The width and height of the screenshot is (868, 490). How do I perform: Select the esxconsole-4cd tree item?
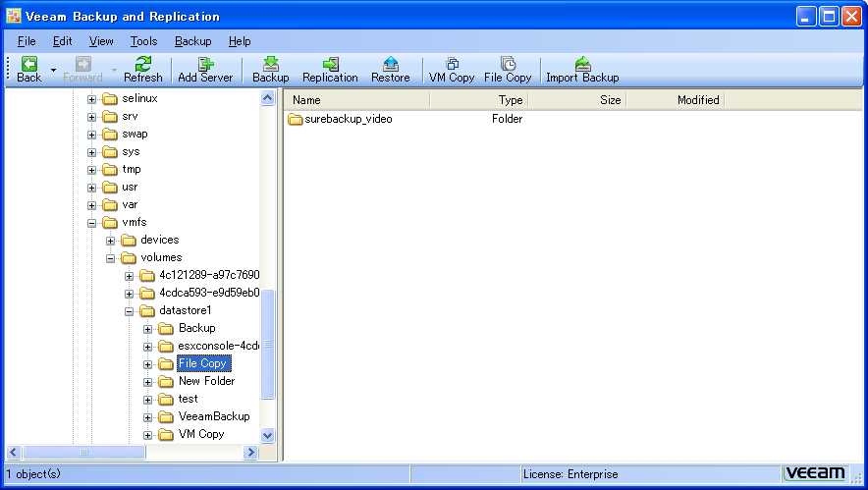click(219, 346)
